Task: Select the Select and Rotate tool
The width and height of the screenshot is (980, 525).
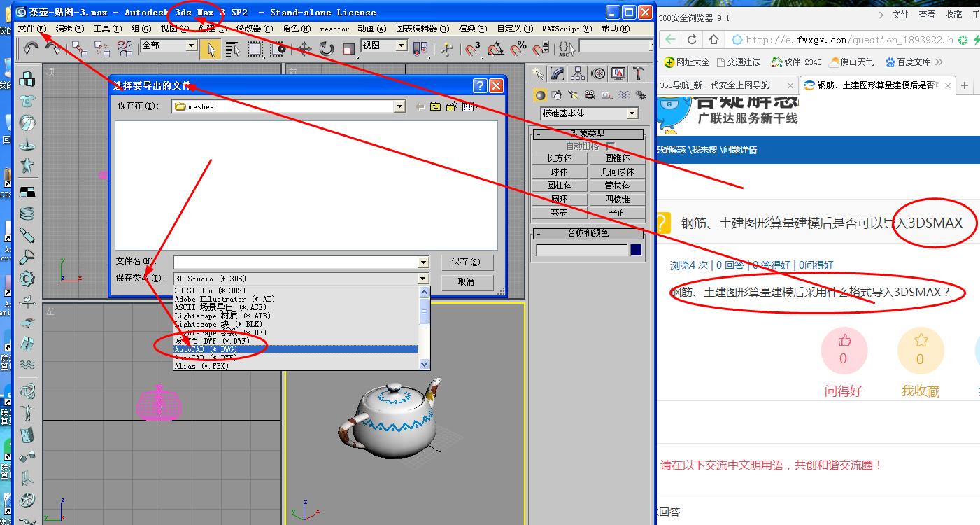Action: coord(327,48)
